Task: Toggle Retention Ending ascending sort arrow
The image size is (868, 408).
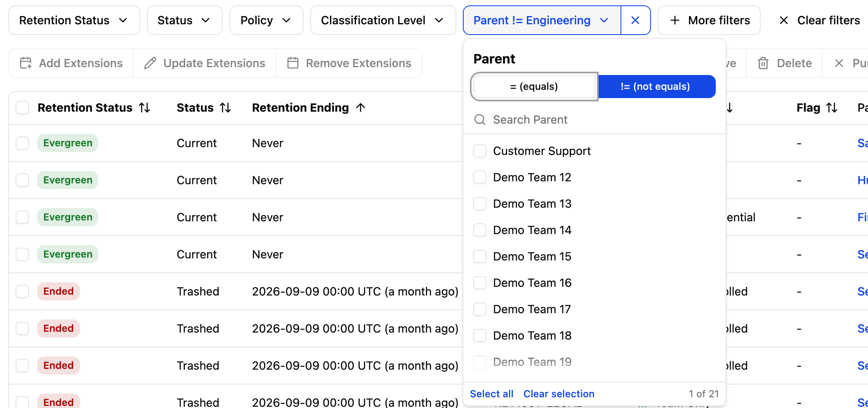Action: pos(361,108)
